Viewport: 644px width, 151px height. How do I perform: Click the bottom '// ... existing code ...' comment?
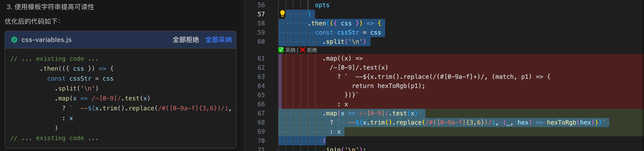click(x=54, y=138)
